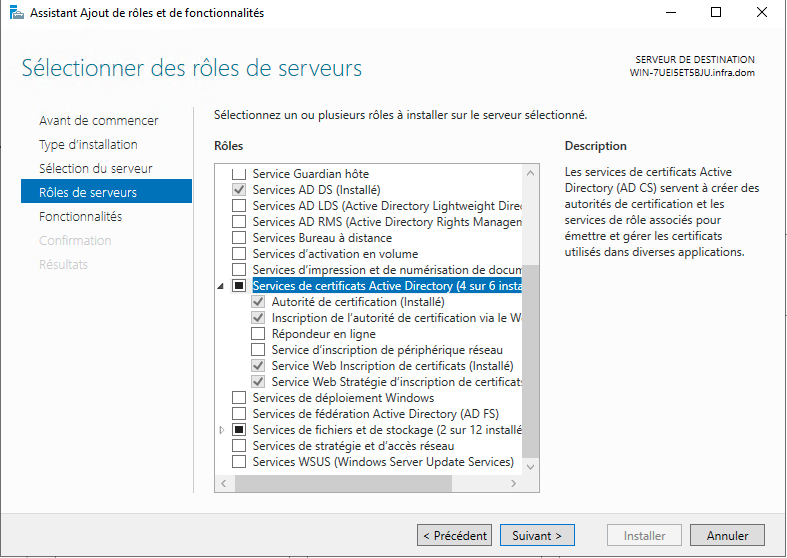Viewport: 787px width, 558px height.
Task: Click the wizard icon in title bar
Action: click(x=16, y=13)
